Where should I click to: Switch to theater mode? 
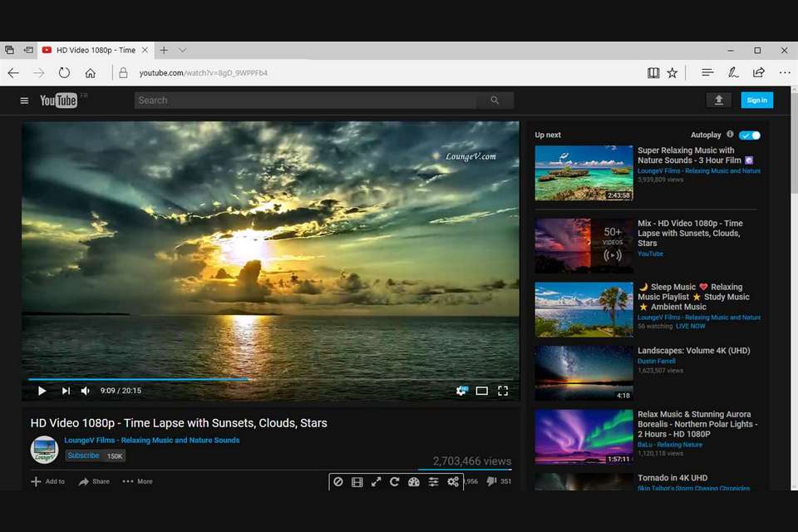[481, 391]
